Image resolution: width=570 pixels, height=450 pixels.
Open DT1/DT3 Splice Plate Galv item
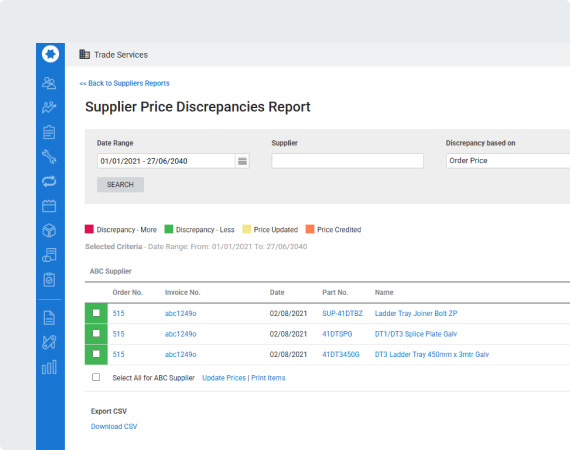point(416,334)
